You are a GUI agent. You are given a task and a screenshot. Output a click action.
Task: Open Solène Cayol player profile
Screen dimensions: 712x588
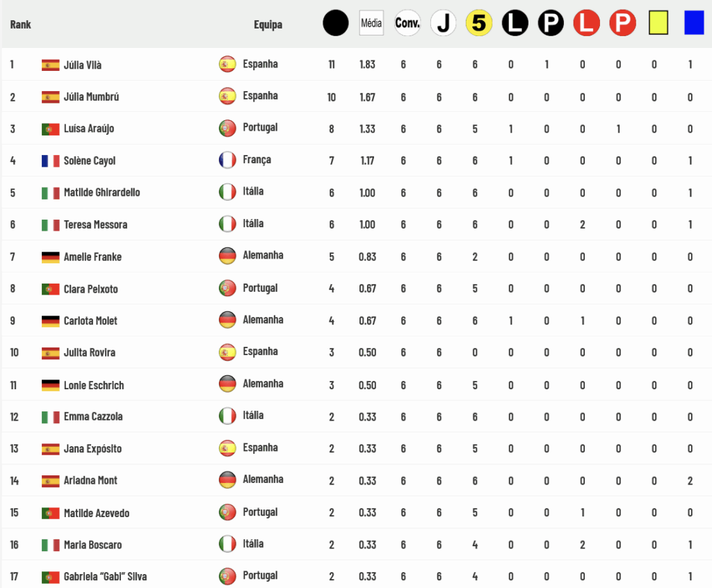pyautogui.click(x=90, y=161)
